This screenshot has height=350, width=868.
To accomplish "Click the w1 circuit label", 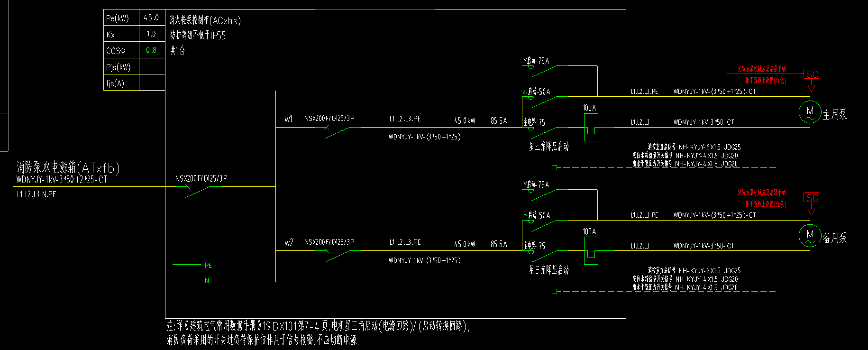I will pyautogui.click(x=289, y=119).
